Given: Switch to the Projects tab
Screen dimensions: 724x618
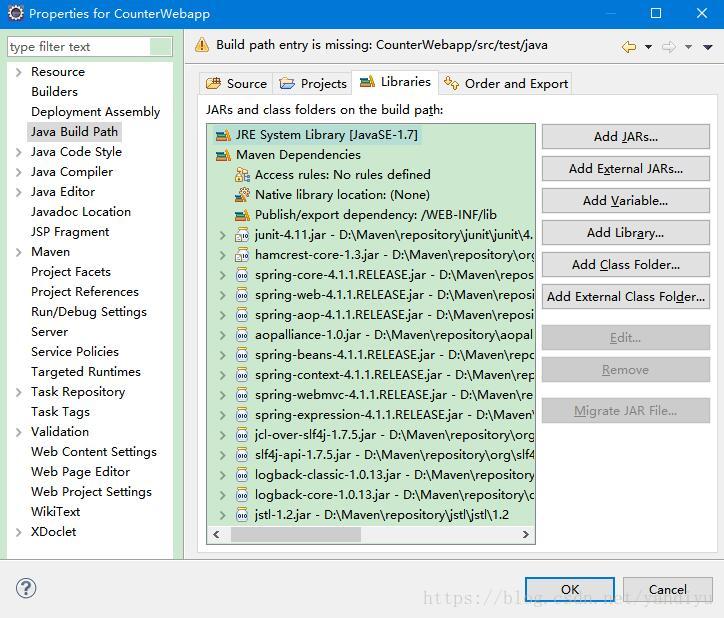Looking at the screenshot, I should [313, 84].
